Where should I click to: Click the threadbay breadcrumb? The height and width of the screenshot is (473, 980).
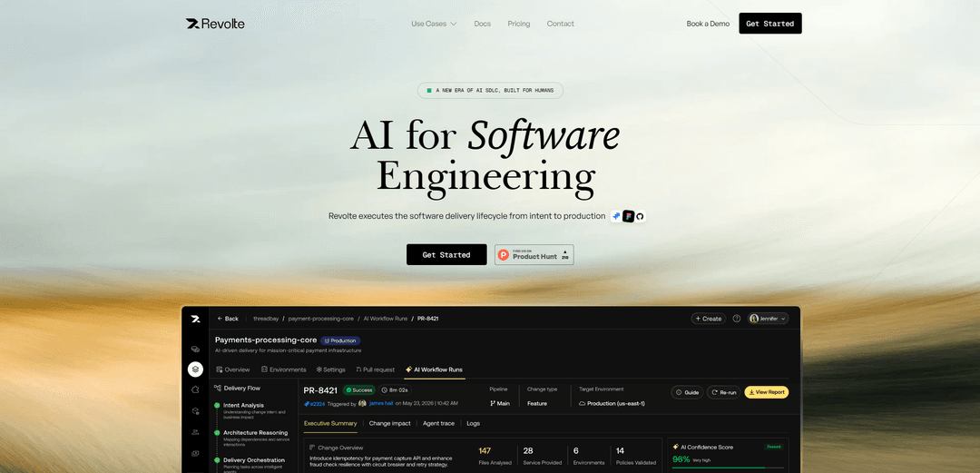tap(266, 319)
